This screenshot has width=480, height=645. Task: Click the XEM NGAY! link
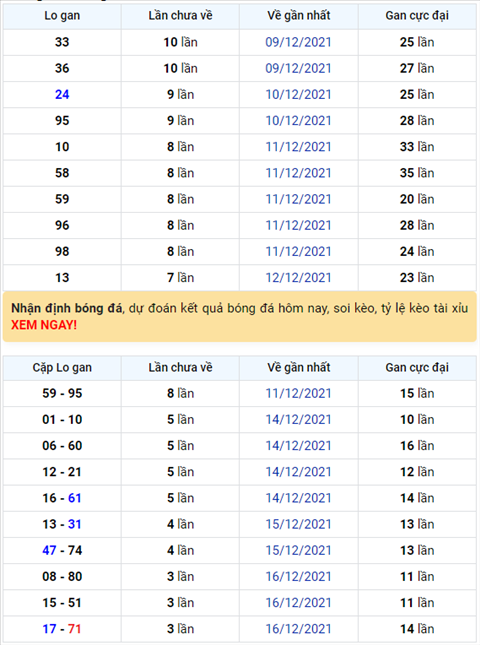point(44,325)
